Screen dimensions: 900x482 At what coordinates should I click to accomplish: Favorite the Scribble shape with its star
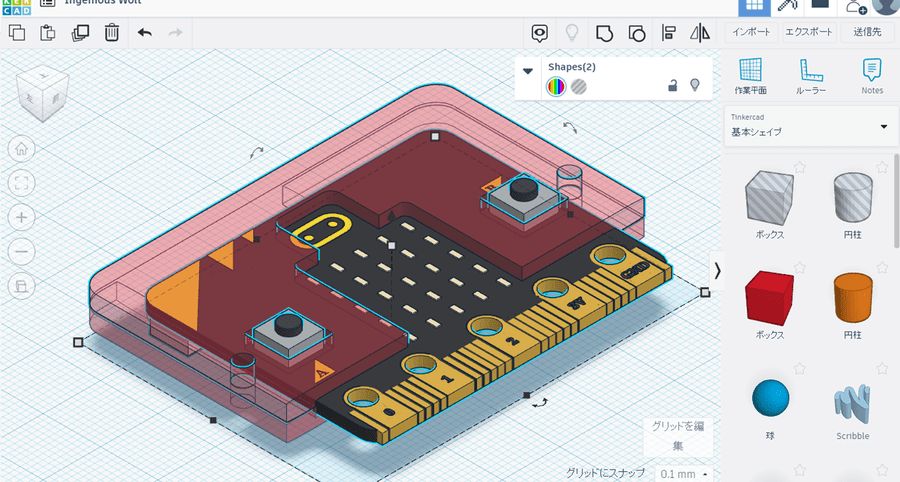pos(882,368)
